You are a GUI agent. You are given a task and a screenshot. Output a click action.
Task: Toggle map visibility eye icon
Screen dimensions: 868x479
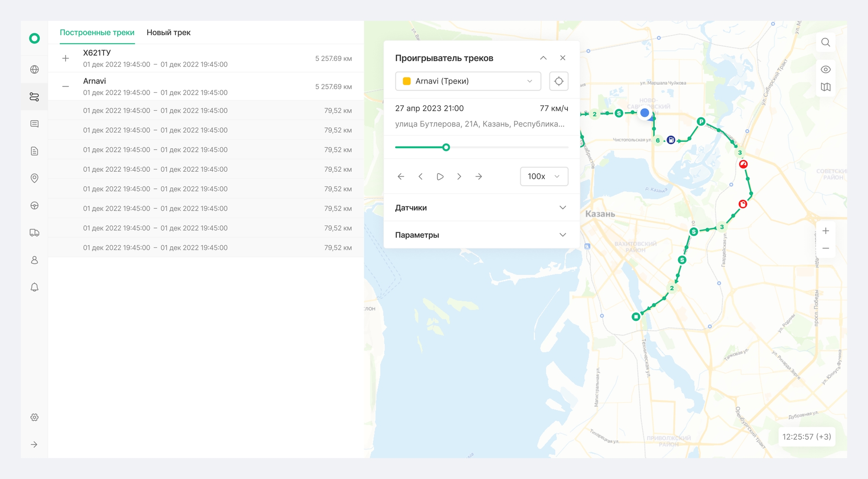(x=826, y=70)
